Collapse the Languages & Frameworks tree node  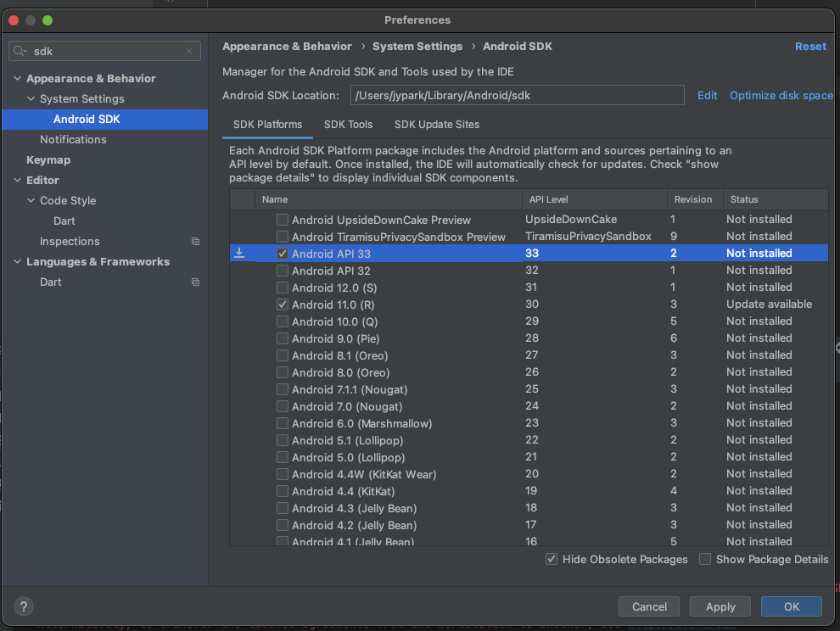18,261
